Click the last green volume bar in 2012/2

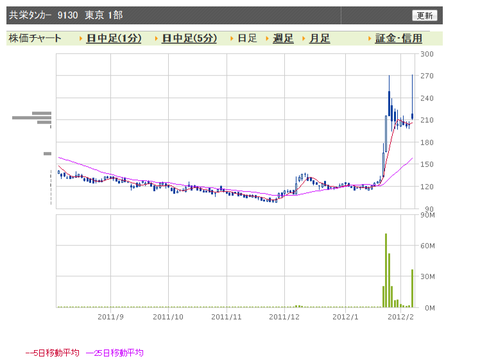click(x=412, y=288)
